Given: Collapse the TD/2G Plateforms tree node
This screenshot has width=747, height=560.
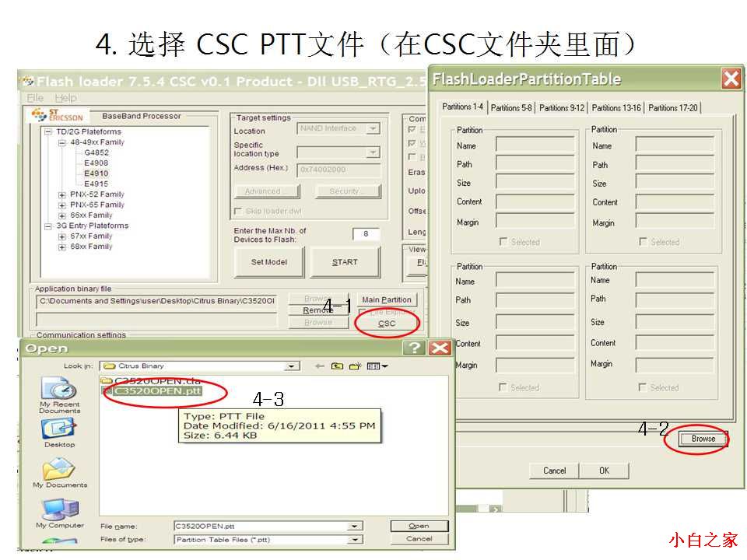Looking at the screenshot, I should (x=48, y=131).
